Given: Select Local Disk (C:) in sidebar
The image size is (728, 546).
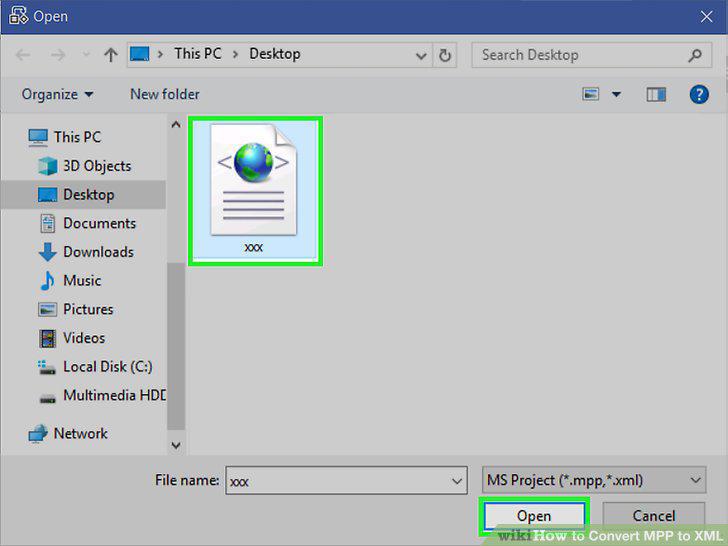Looking at the screenshot, I should coord(95,367).
